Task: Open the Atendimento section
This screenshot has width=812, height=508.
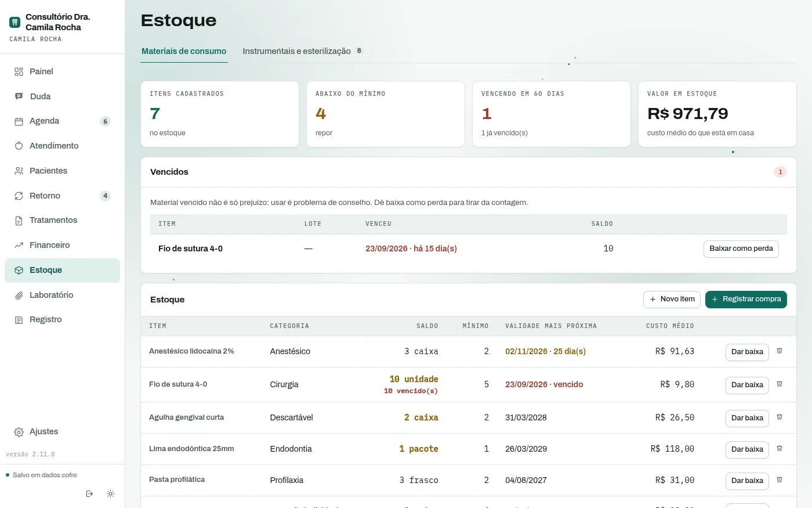Action: tap(62, 146)
